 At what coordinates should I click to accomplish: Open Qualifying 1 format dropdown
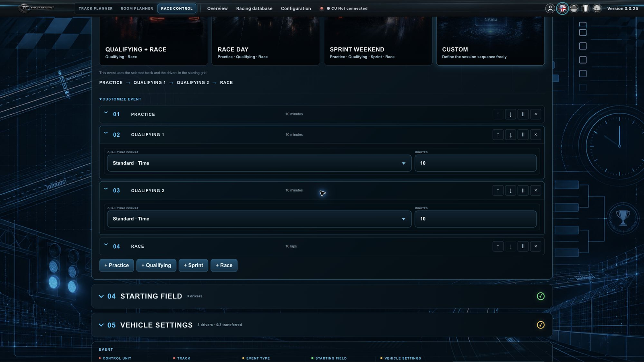tap(259, 163)
